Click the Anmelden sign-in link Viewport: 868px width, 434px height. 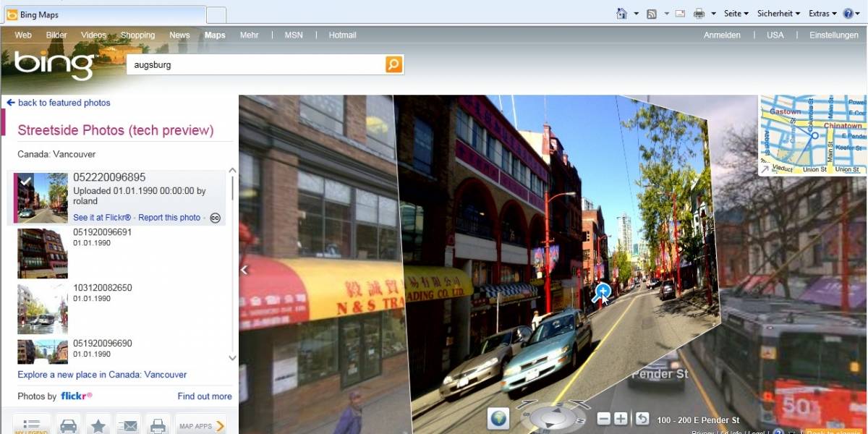[x=722, y=35]
